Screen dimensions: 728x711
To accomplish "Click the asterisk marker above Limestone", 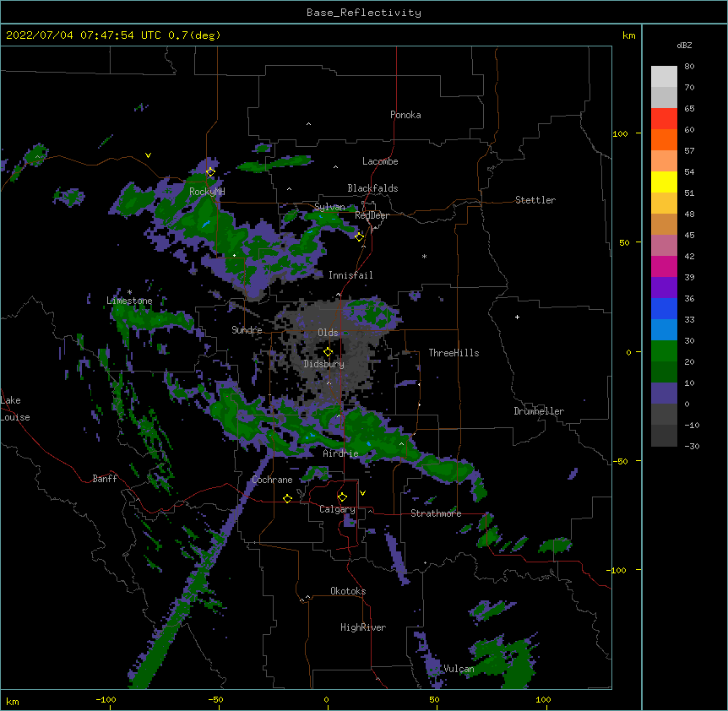I will coord(129,292).
